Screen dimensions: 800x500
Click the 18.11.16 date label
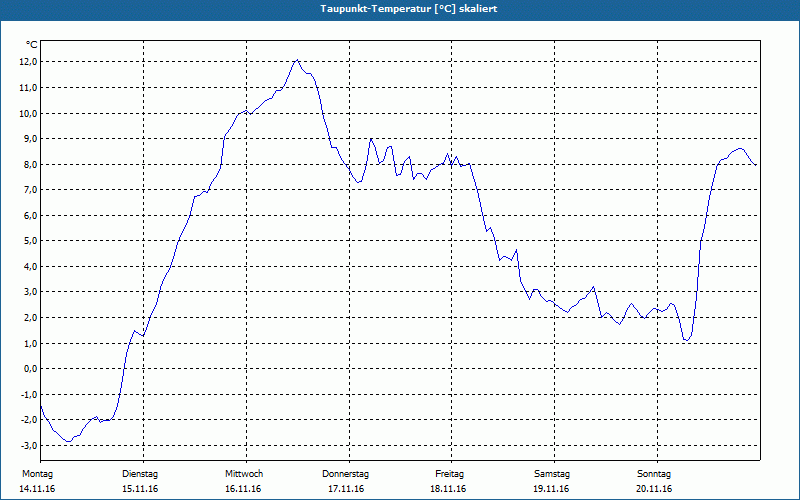[448, 489]
